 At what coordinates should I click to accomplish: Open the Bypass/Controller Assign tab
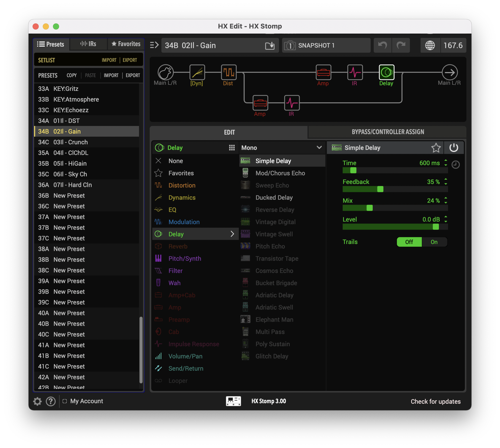(x=387, y=132)
